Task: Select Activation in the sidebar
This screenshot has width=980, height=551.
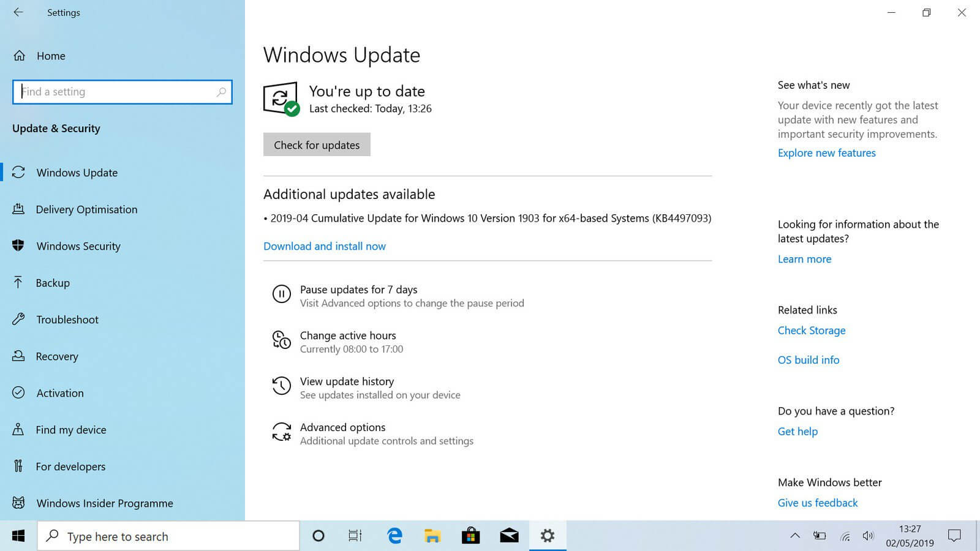Action: [59, 393]
